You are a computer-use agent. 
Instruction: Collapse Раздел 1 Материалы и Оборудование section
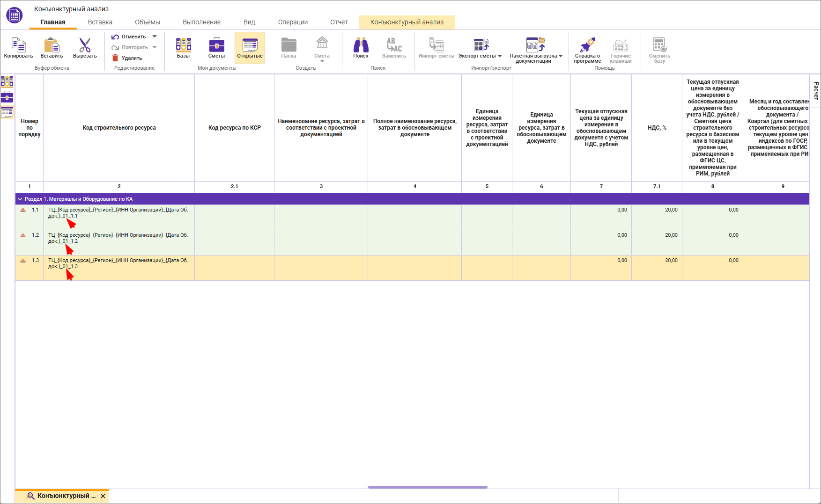pos(20,199)
